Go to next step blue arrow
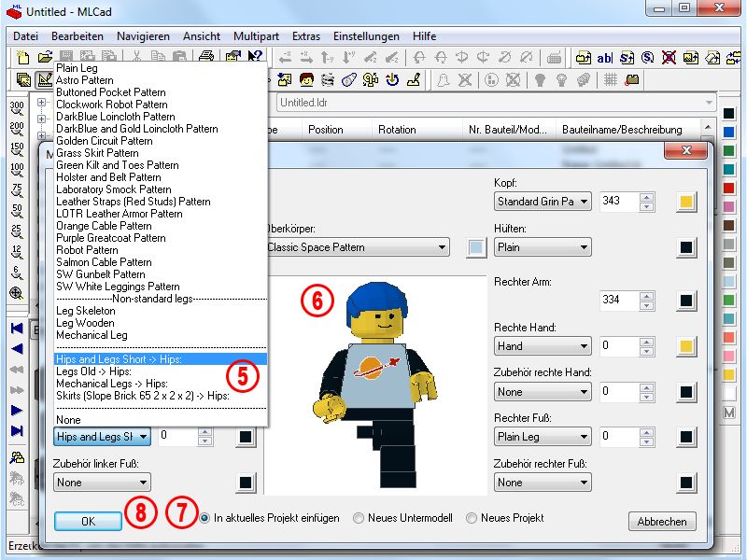The image size is (747, 560). 17,410
